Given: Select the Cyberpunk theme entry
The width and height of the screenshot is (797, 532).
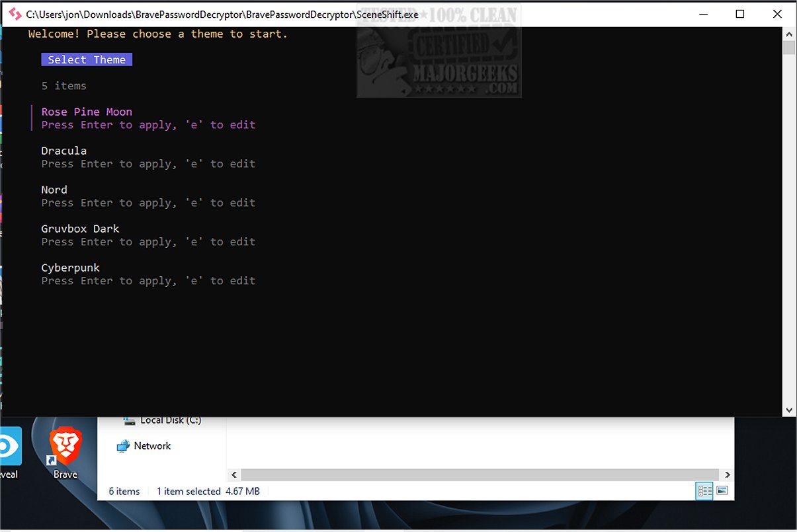Looking at the screenshot, I should [71, 268].
